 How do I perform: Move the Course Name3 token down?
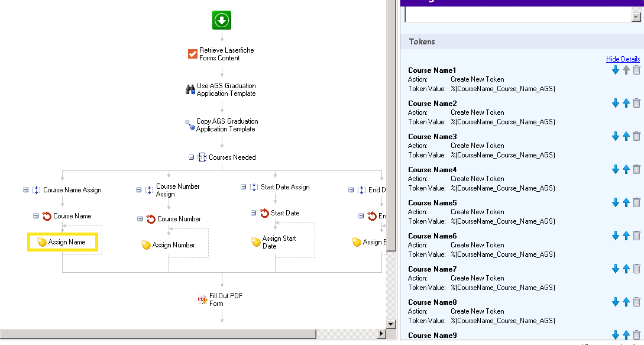point(615,137)
